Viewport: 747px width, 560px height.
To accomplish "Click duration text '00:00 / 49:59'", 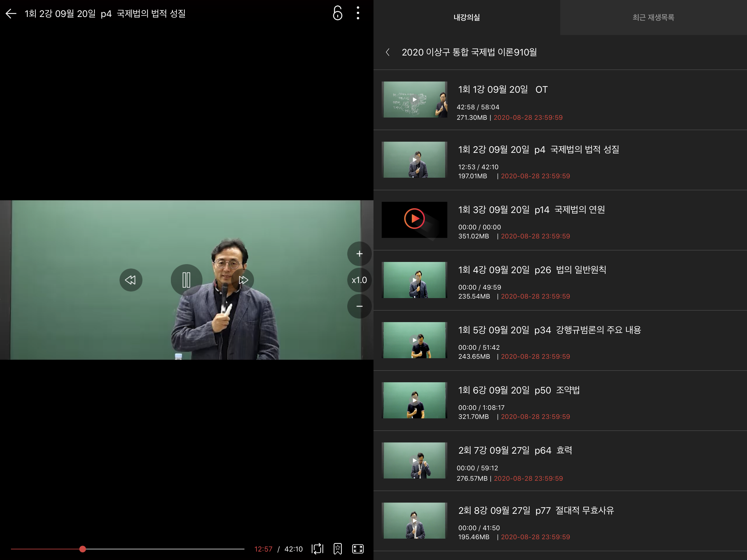I will [480, 287].
